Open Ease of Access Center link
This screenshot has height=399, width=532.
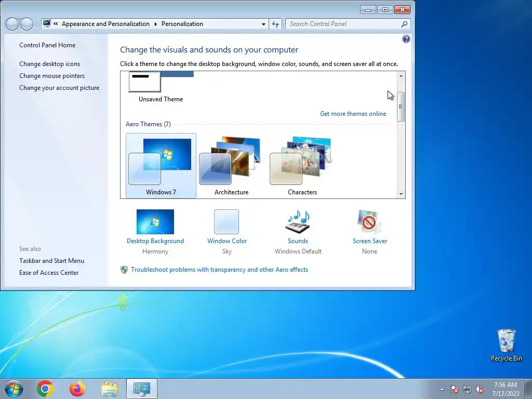tap(49, 272)
